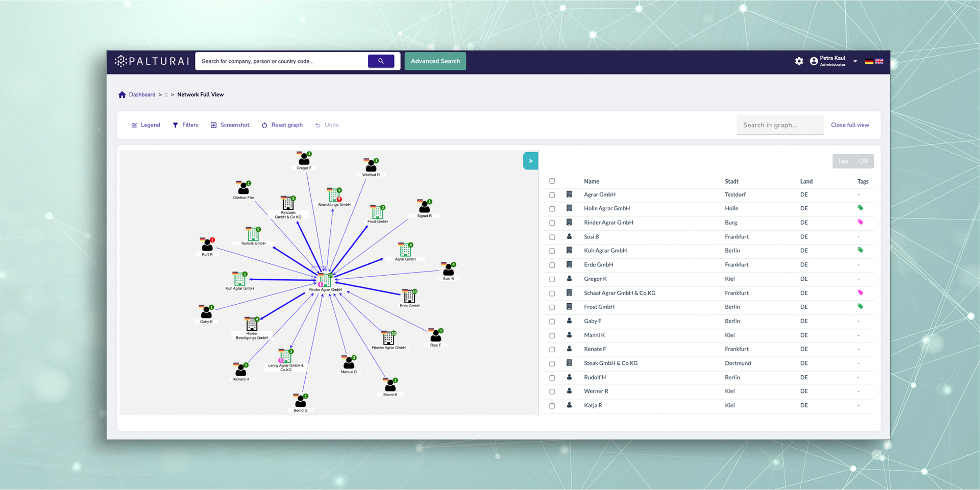This screenshot has width=980, height=490.
Task: Check the Susi B row checkbox
Action: coord(552,237)
